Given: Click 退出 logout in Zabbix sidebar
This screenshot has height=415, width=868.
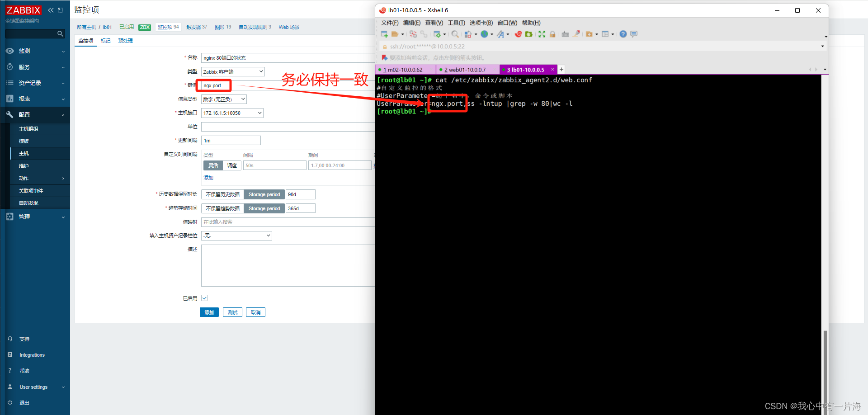Looking at the screenshot, I should 24,403.
